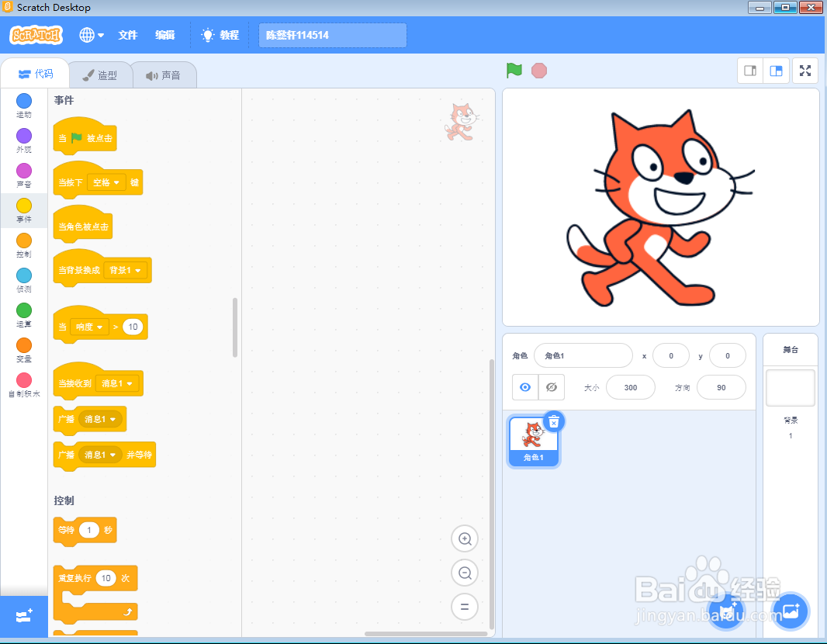Click the 舞台 label in the stage panel

click(790, 350)
